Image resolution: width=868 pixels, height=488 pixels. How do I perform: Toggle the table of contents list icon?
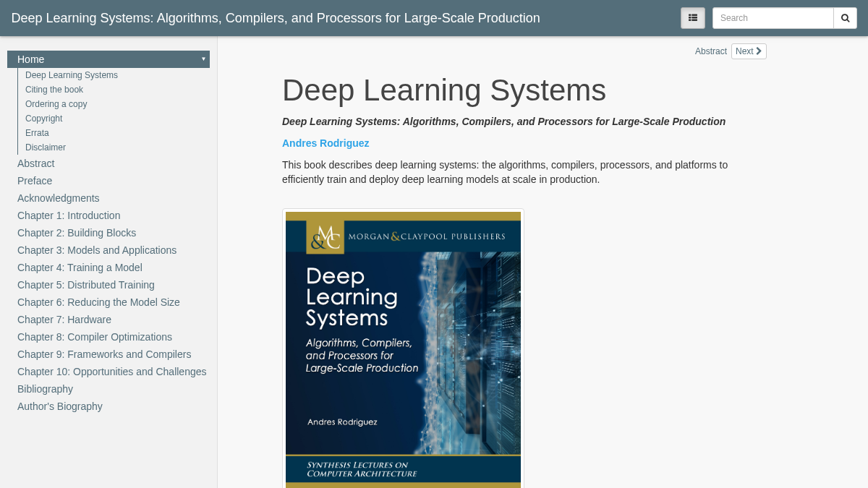(x=693, y=18)
